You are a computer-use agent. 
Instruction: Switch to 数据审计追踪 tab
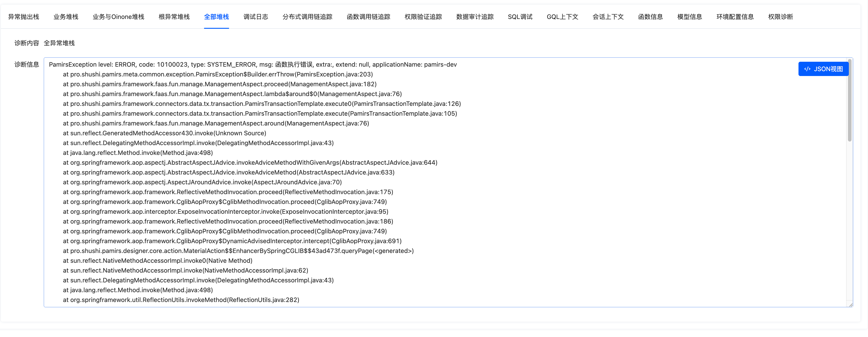pyautogui.click(x=474, y=17)
